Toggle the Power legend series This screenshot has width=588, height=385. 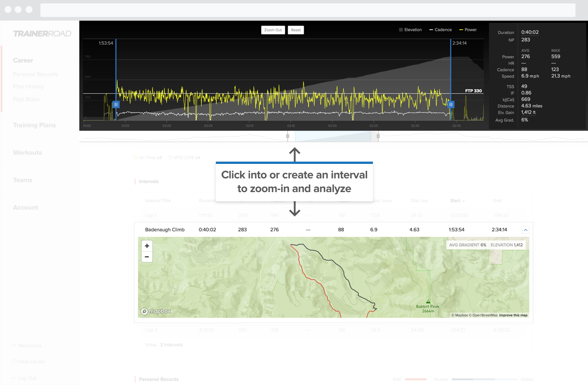(468, 30)
